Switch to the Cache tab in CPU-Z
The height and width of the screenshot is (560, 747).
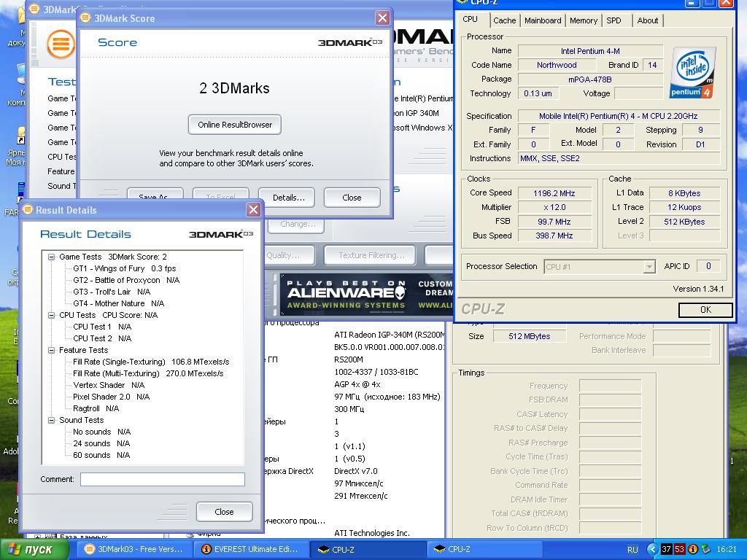pyautogui.click(x=505, y=20)
